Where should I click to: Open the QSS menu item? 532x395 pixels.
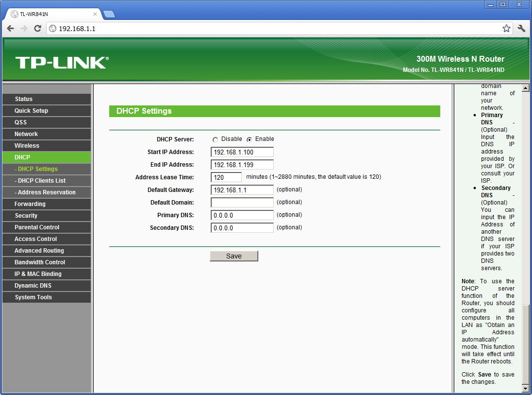click(x=47, y=122)
